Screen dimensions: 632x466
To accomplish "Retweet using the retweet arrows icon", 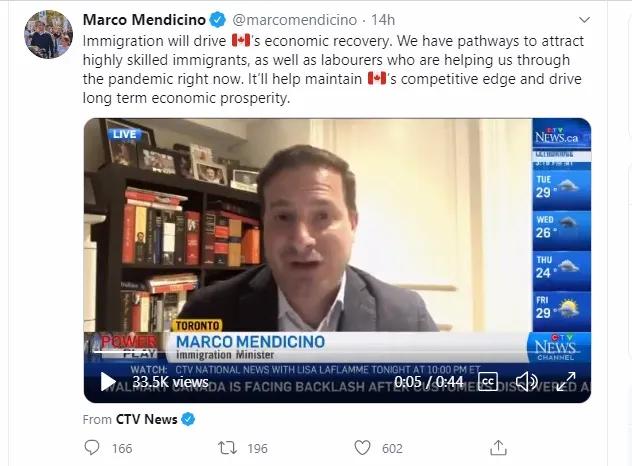I will pyautogui.click(x=227, y=448).
